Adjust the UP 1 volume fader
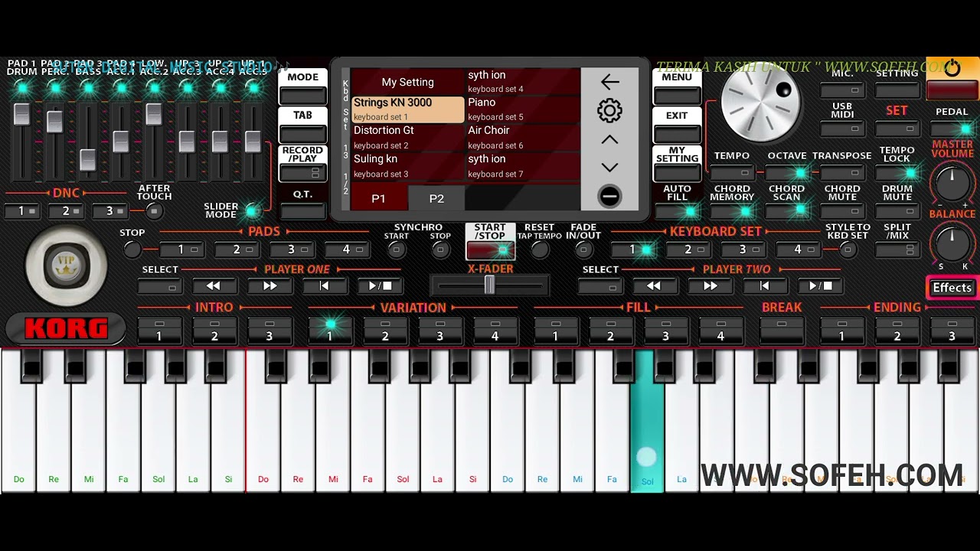Viewport: 980px width, 551px height. pyautogui.click(x=253, y=142)
